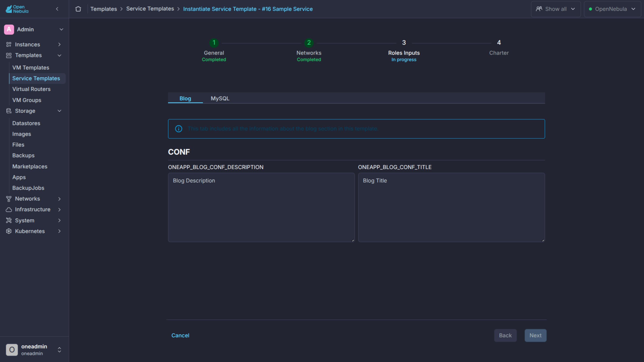Go to home via house icon
Screen dimensions: 644x362
(78, 9)
